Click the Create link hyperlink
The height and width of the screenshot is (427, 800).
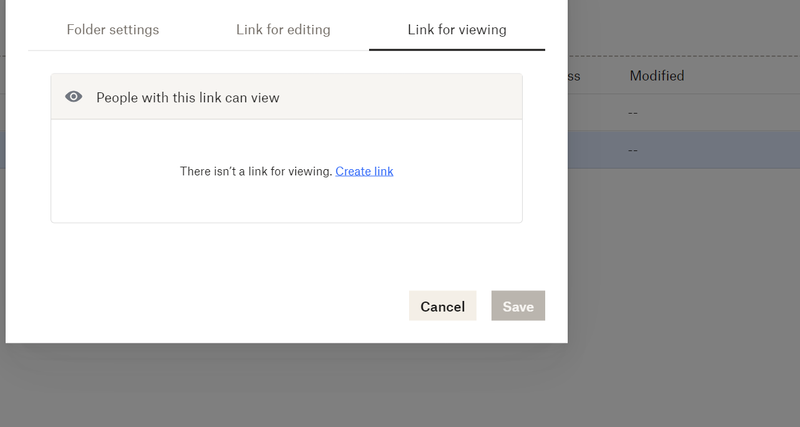click(x=364, y=171)
